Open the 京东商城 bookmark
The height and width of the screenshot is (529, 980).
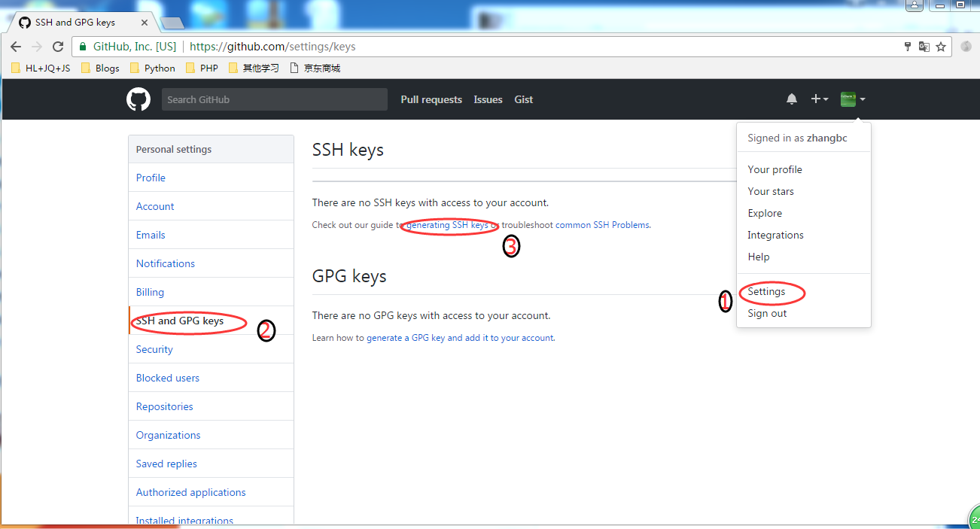pyautogui.click(x=315, y=68)
